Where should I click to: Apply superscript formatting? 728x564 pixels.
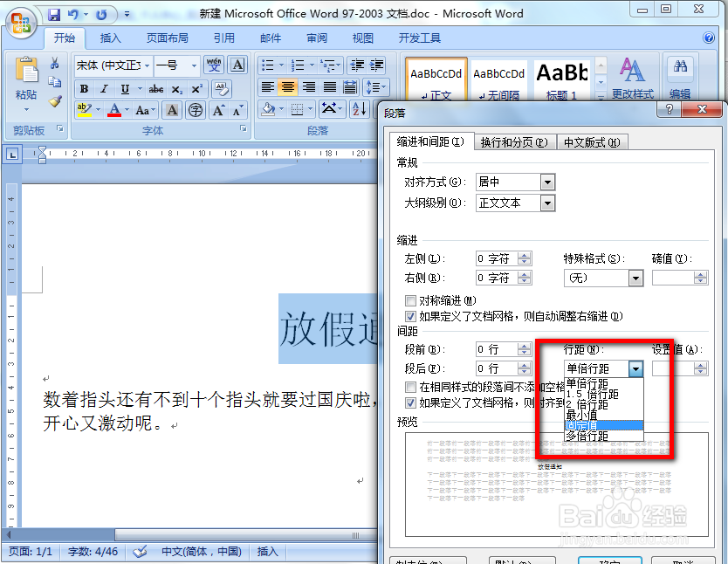coord(197,89)
